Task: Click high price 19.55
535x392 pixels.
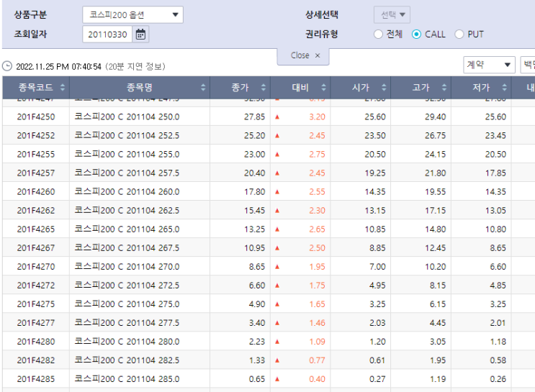Action: pyautogui.click(x=436, y=192)
